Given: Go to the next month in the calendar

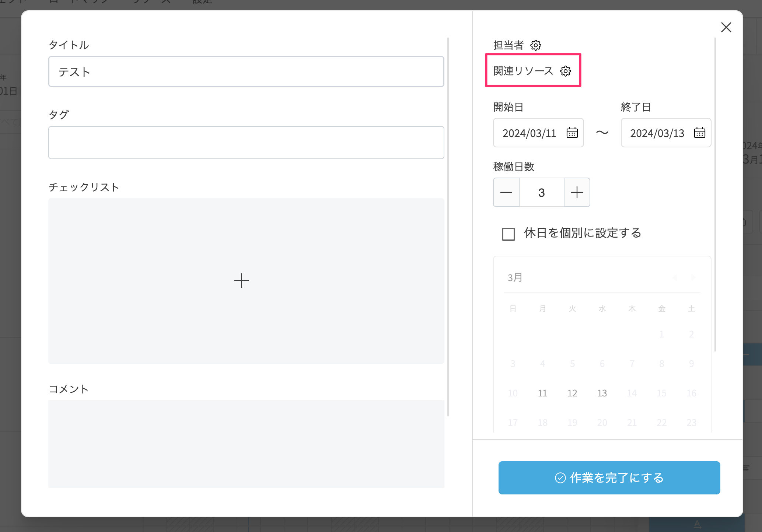Looking at the screenshot, I should (693, 277).
